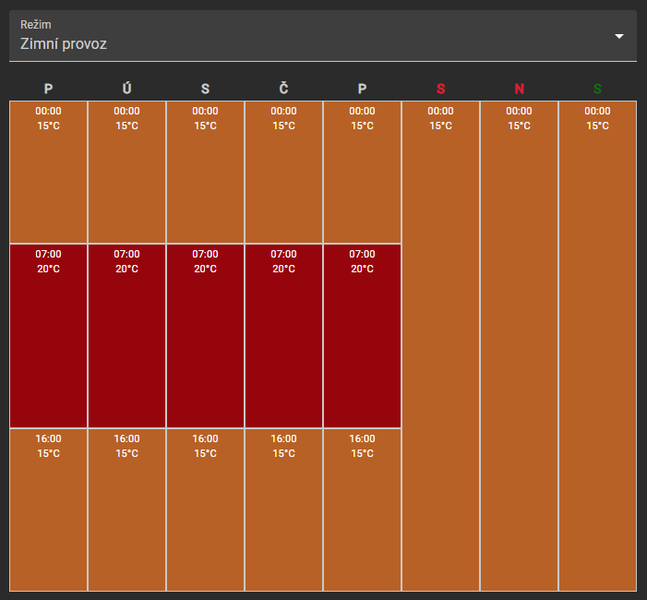Open 07:00 20°C block in Wednesday column
This screenshot has height=600, width=647.
point(205,336)
